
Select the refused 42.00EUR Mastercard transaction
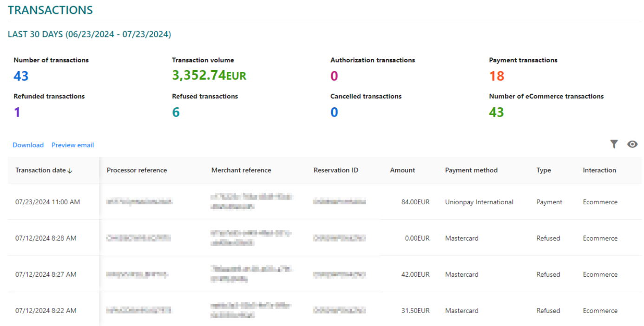click(x=322, y=274)
